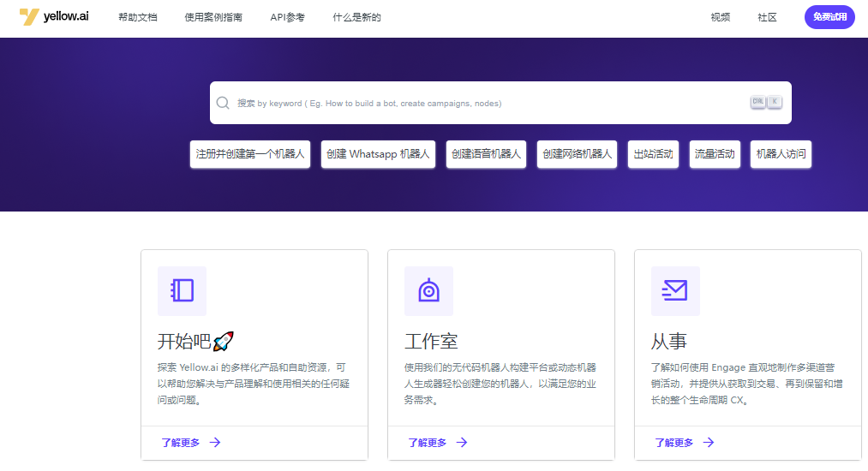Viewport: 868px width, 471px height.
Task: Click the K key badge in search bar
Action: point(775,102)
